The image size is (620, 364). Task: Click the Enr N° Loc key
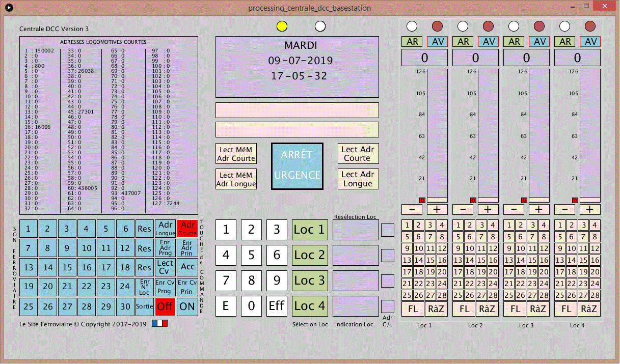pyautogui.click(x=145, y=287)
